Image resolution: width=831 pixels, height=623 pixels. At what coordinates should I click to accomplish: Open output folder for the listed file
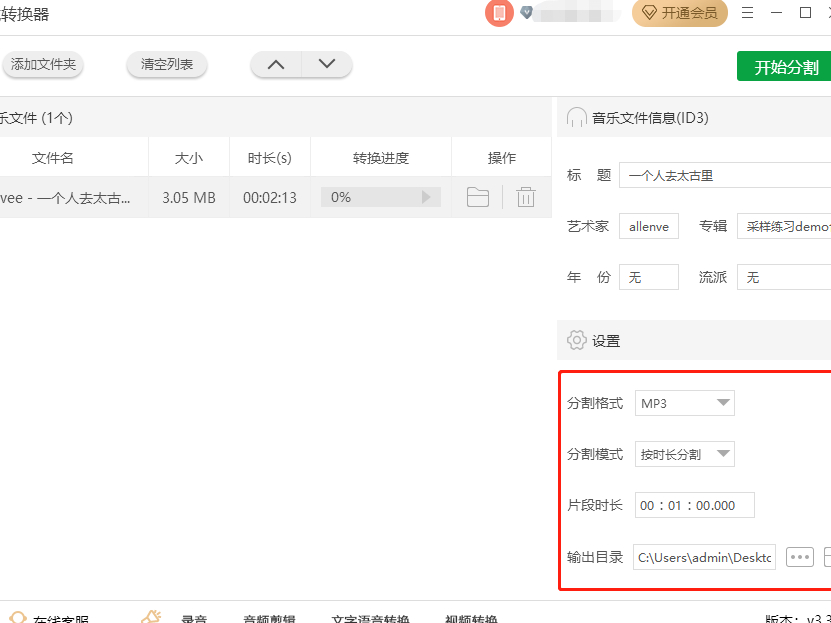point(478,197)
